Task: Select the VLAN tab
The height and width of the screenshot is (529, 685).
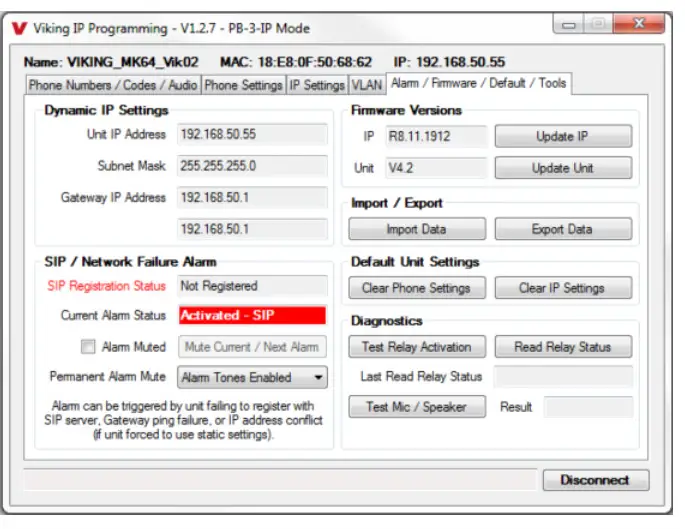Action: 367,85
